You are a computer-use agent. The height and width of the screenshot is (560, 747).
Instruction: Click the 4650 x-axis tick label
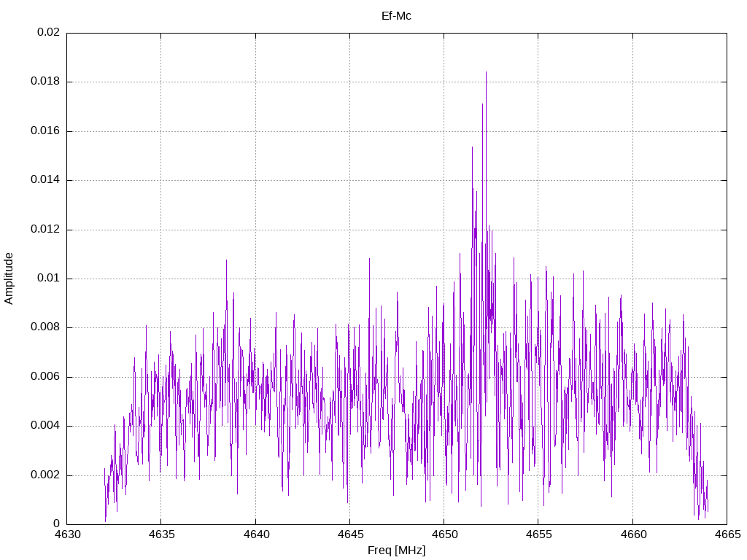coord(444,535)
